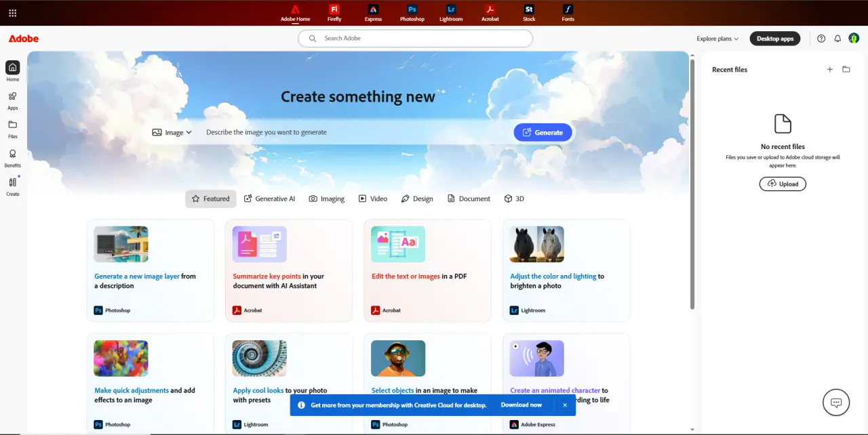The width and height of the screenshot is (868, 435).
Task: Click the Lightroom badge on color and lighting card
Action: pos(528,310)
